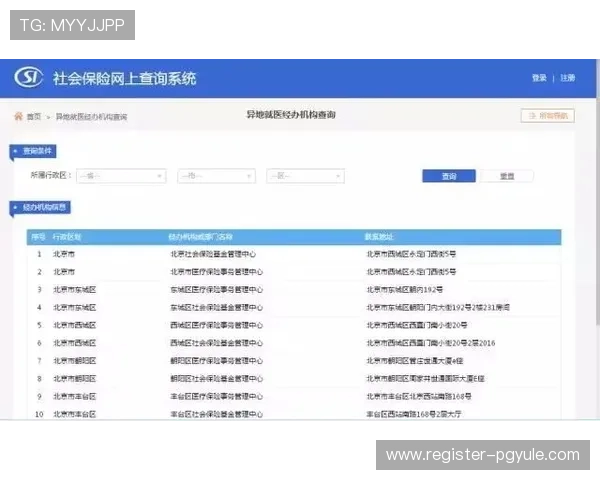This screenshot has height=480, width=600.
Task: Click the 重置 reset button
Action: click(507, 176)
